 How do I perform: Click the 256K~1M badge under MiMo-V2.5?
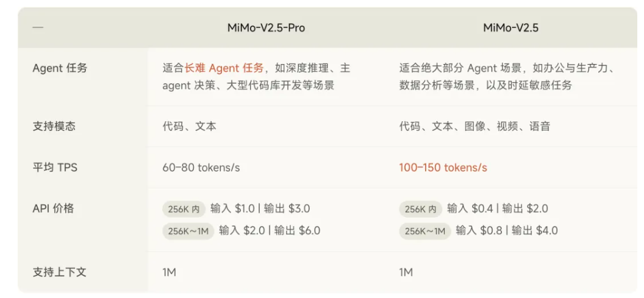[424, 231]
